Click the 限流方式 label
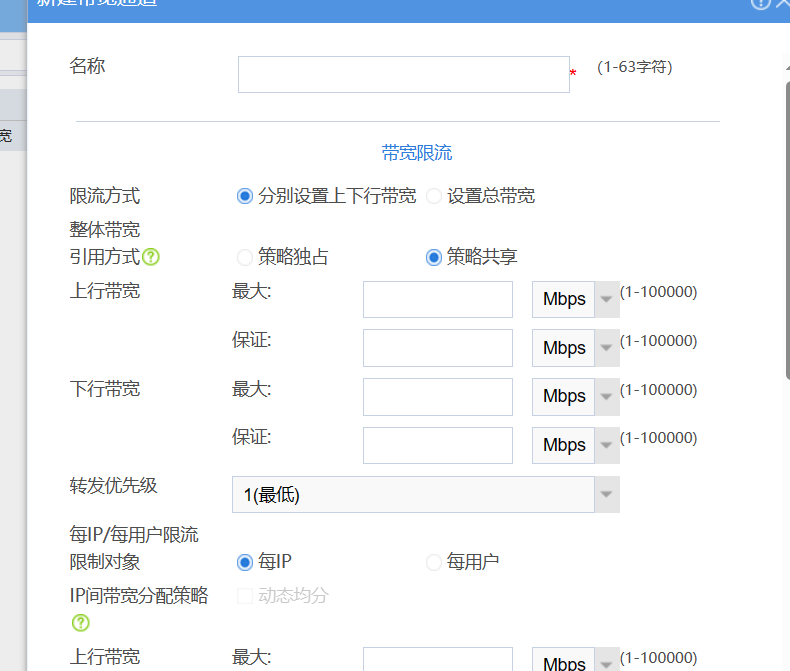Image resolution: width=790 pixels, height=671 pixels. (x=105, y=196)
